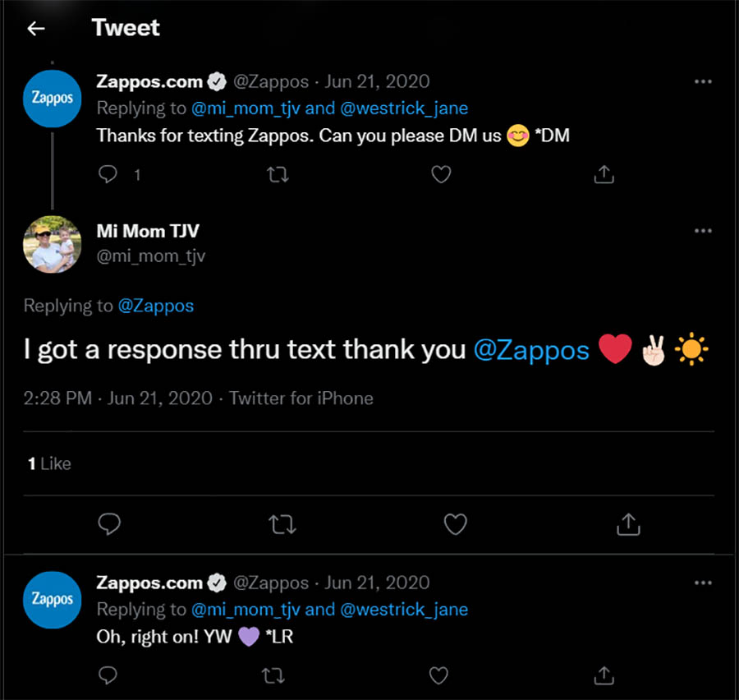Open 'Twitter for iPhone' source link
Viewport: 739px width, 700px height.
[x=301, y=398]
